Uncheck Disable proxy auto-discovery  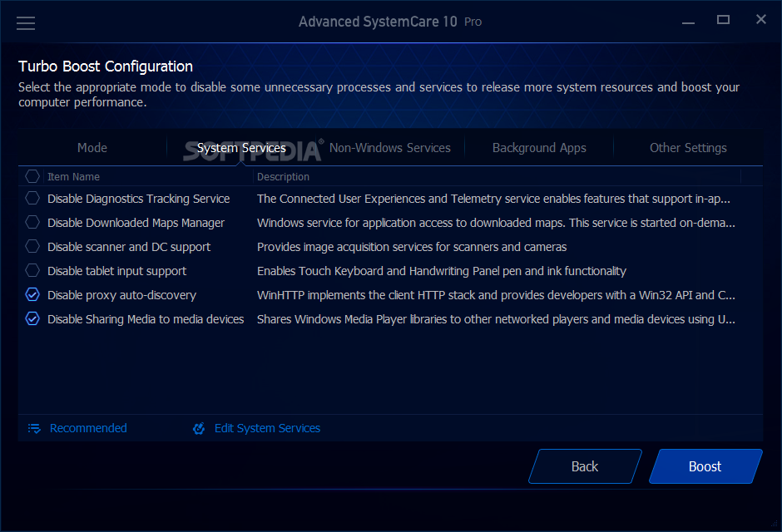(32, 294)
